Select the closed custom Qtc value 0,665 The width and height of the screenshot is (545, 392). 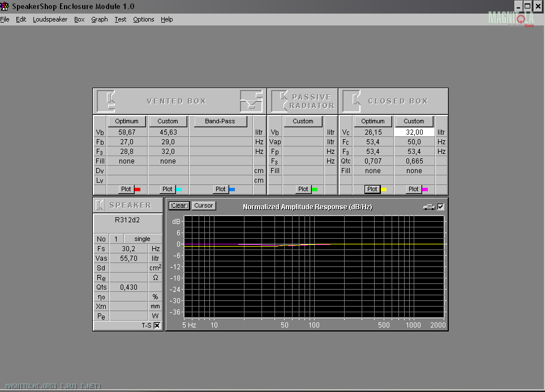[414, 161]
